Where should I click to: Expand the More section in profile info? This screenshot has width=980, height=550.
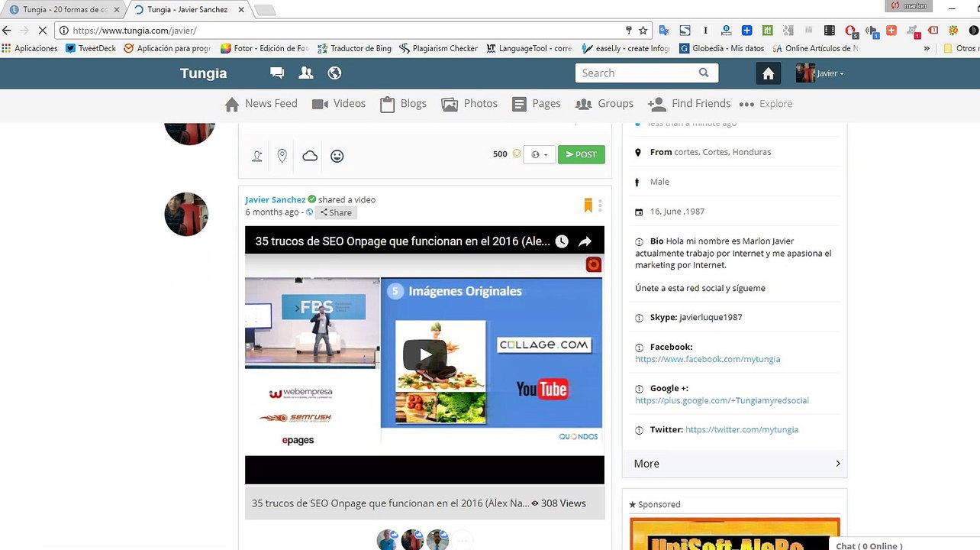(735, 464)
